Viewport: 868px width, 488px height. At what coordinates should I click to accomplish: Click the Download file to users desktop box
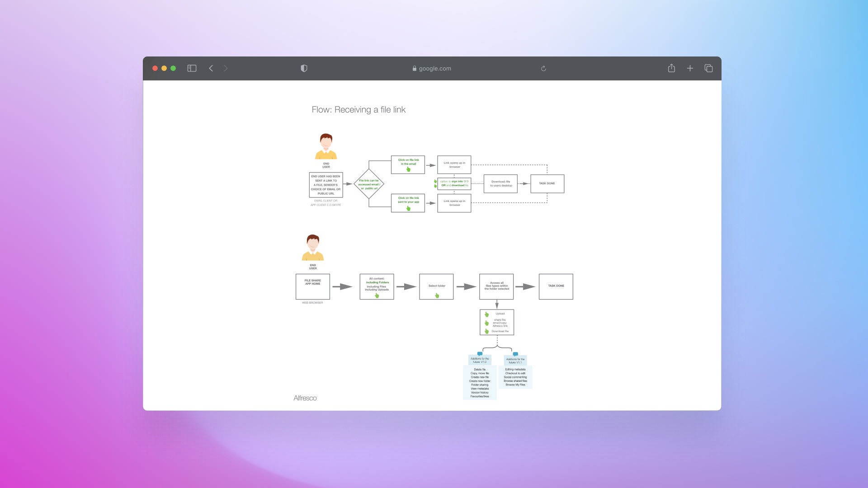500,183
